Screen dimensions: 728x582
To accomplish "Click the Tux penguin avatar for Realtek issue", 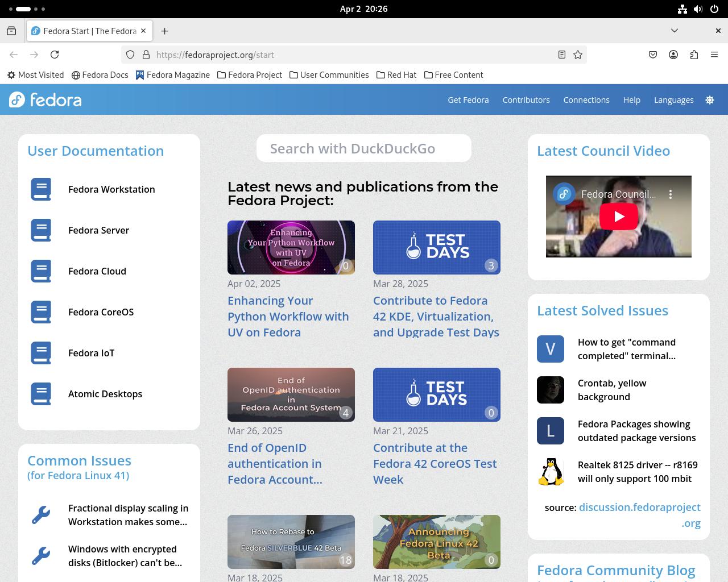I will point(551,472).
